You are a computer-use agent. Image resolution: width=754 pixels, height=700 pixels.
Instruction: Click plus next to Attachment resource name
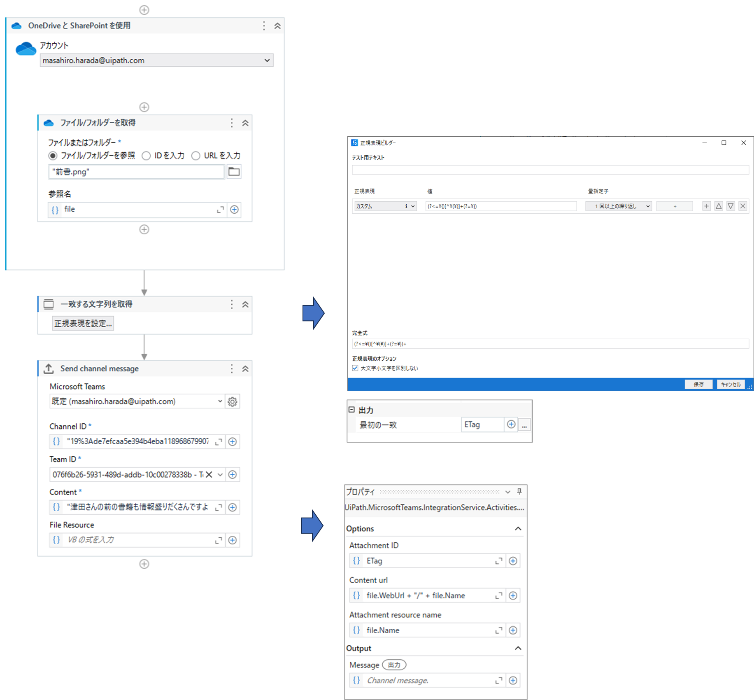point(513,630)
